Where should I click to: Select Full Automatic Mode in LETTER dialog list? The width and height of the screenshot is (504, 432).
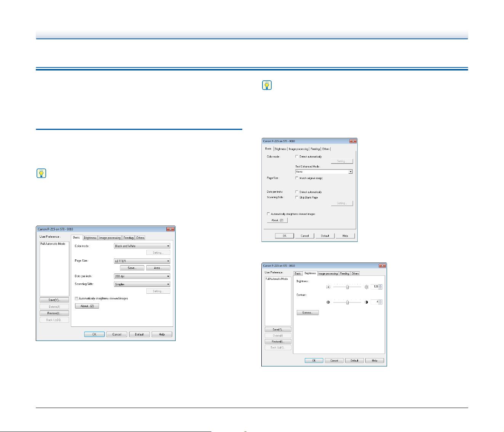(53, 244)
